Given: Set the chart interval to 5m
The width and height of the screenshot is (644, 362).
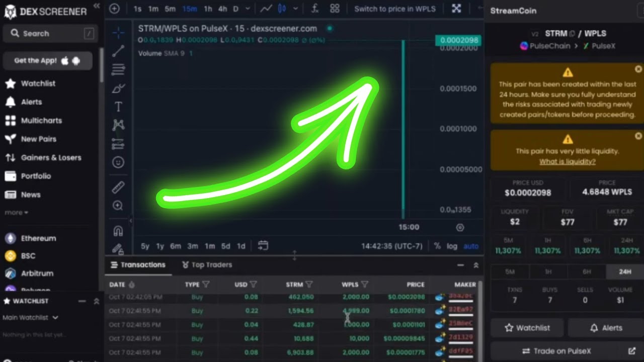Looking at the screenshot, I should pyautogui.click(x=171, y=9).
